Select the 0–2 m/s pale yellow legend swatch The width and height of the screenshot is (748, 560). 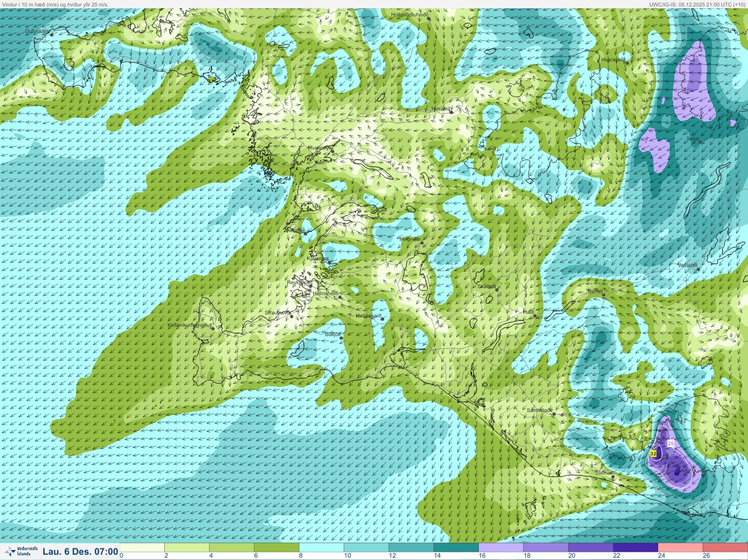(x=142, y=548)
